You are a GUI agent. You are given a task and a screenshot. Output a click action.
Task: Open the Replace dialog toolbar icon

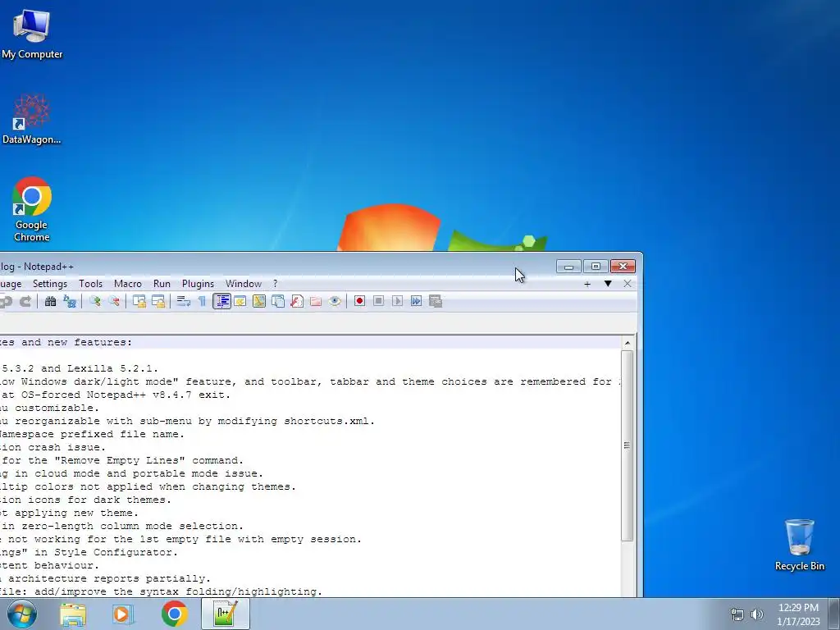70,302
